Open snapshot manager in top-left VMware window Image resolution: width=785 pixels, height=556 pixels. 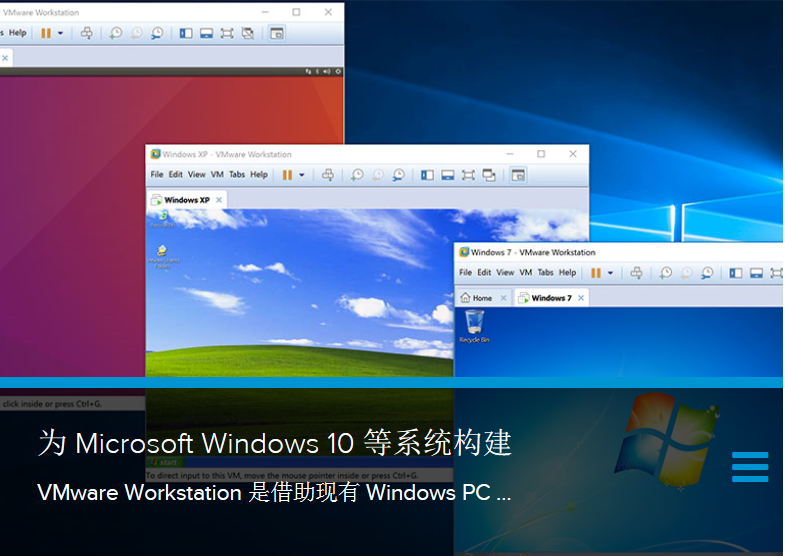point(157,33)
